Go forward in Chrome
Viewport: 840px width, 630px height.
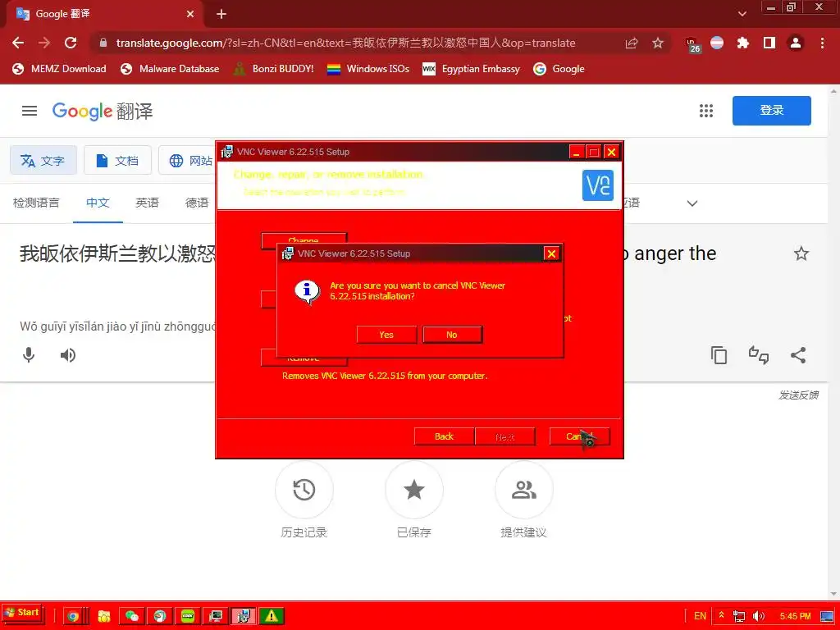[x=44, y=43]
